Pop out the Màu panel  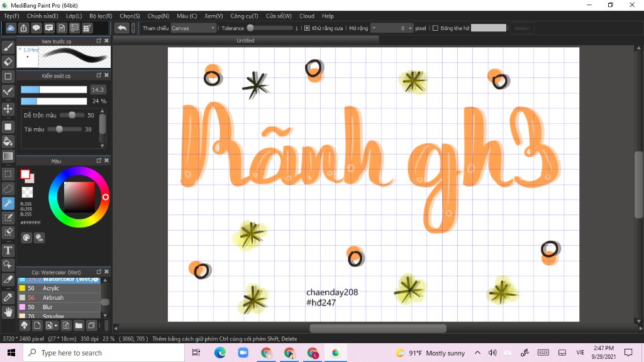click(x=99, y=160)
